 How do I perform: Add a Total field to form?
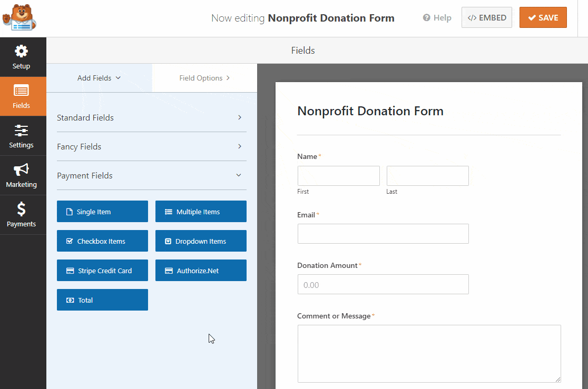pos(102,300)
